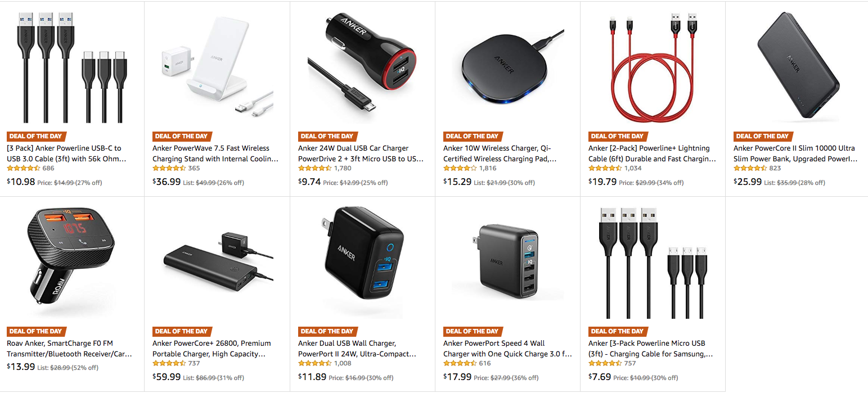Screen dimensions: 868x393
Task: Click the star rating with 1,816 reviews
Action: [460, 168]
